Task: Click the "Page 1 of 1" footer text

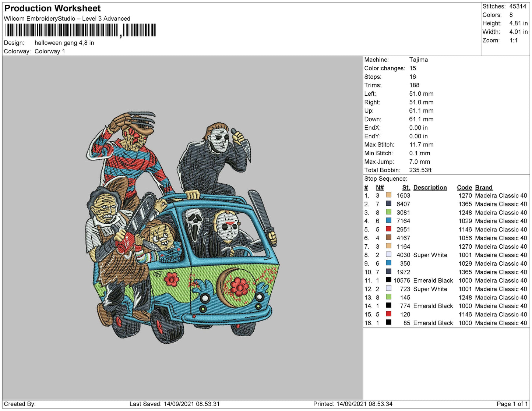Action: pos(512,404)
